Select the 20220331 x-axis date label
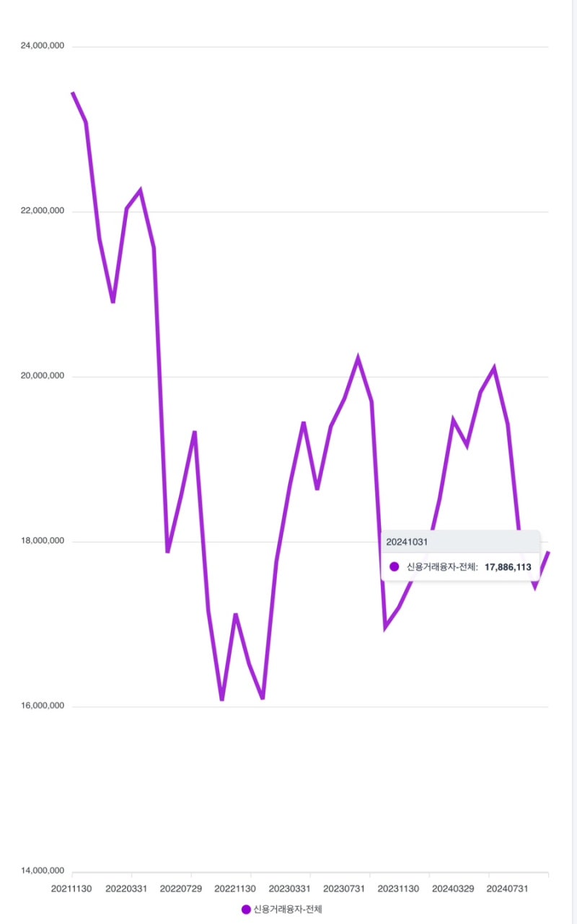 (x=126, y=889)
